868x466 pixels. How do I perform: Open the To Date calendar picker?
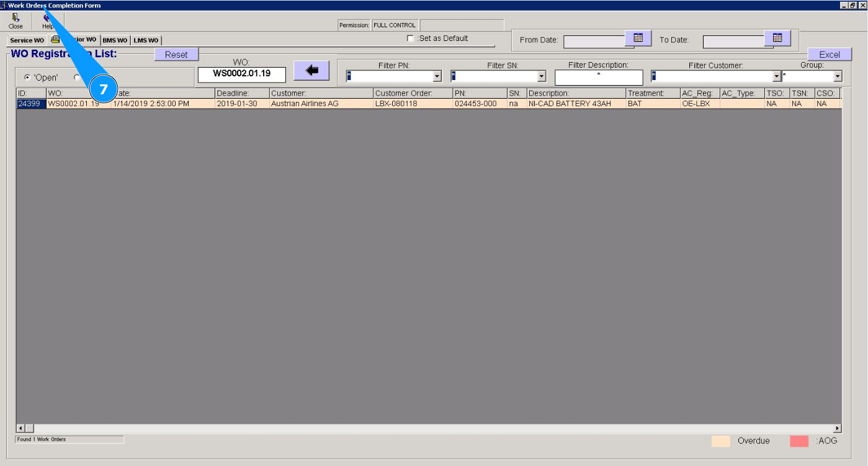coord(777,38)
